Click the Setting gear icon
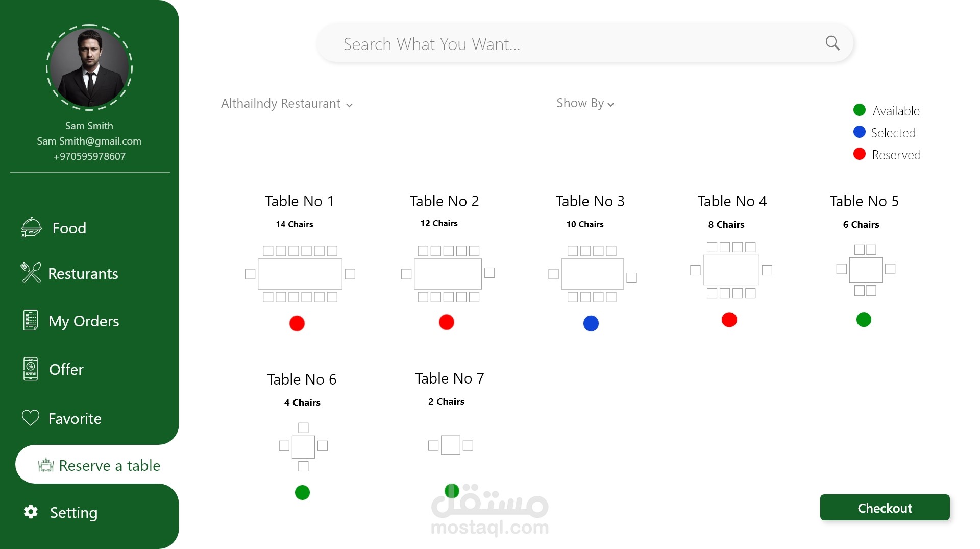Viewport: 980px width, 549px height. 31,512
